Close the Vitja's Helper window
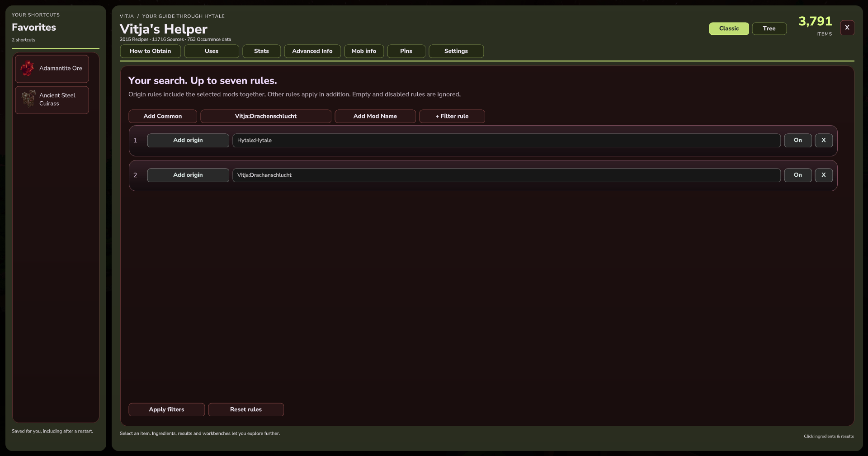Image resolution: width=868 pixels, height=456 pixels. 847,28
